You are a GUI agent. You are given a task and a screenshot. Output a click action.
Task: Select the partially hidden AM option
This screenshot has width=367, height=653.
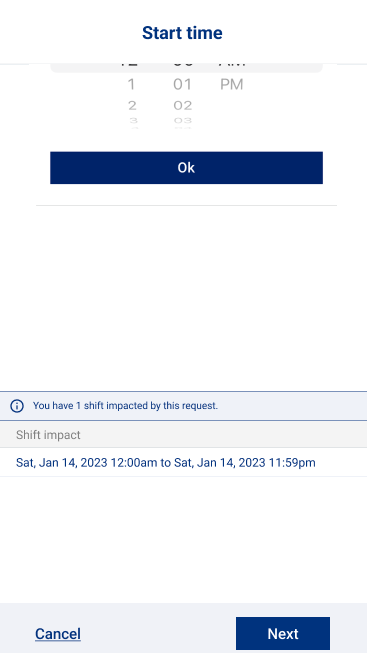pyautogui.click(x=232, y=65)
